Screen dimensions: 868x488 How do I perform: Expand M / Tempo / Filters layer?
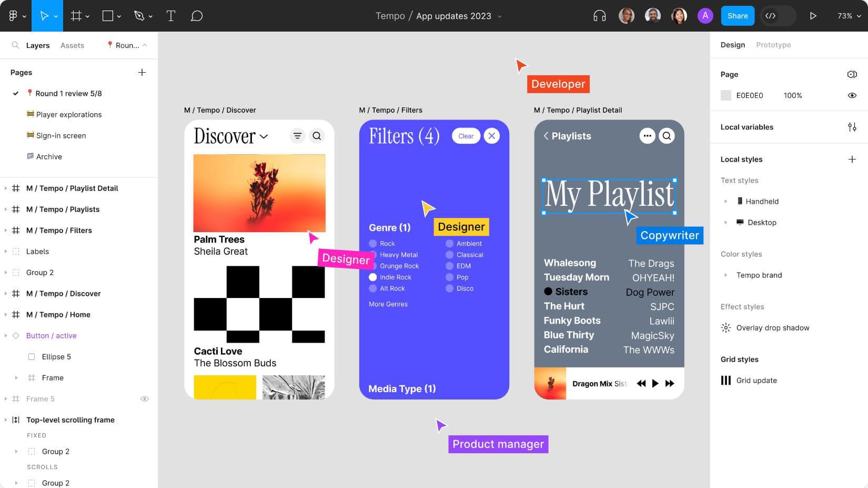pyautogui.click(x=6, y=230)
